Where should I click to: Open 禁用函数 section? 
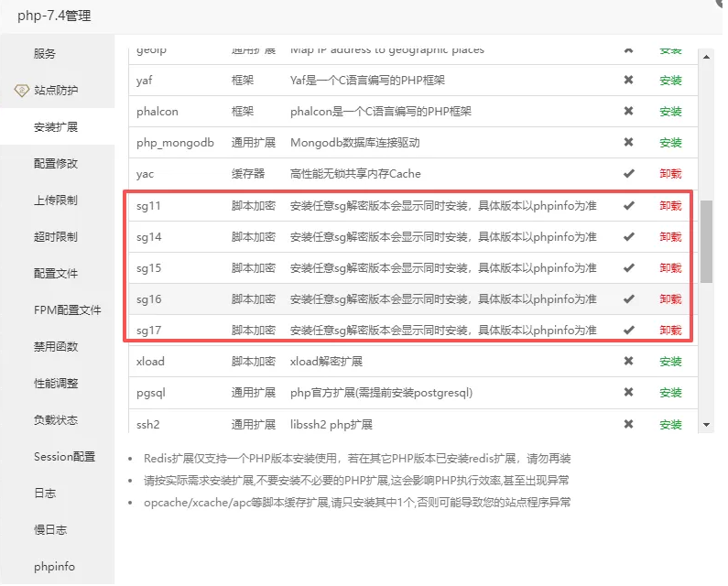coord(56,347)
